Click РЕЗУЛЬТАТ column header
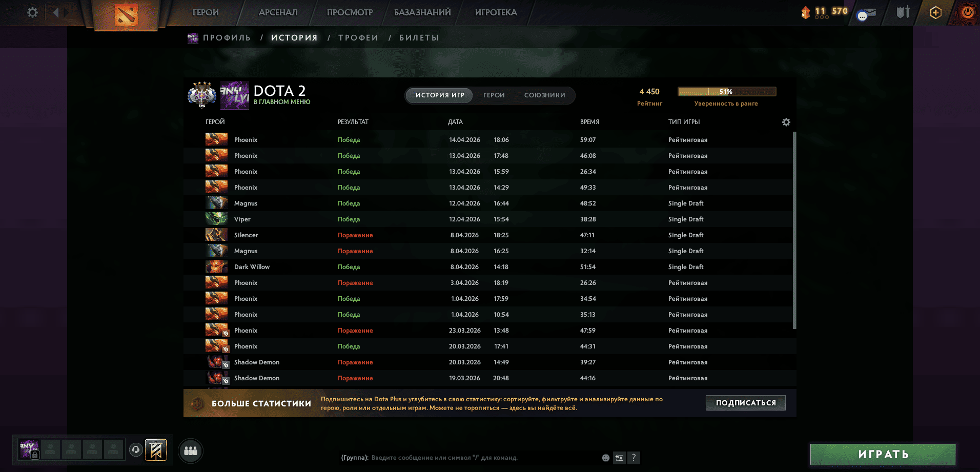Screen dimensions: 980x472 [353, 122]
